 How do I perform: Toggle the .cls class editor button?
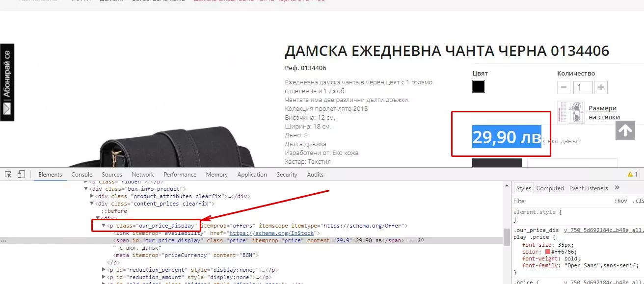click(638, 201)
